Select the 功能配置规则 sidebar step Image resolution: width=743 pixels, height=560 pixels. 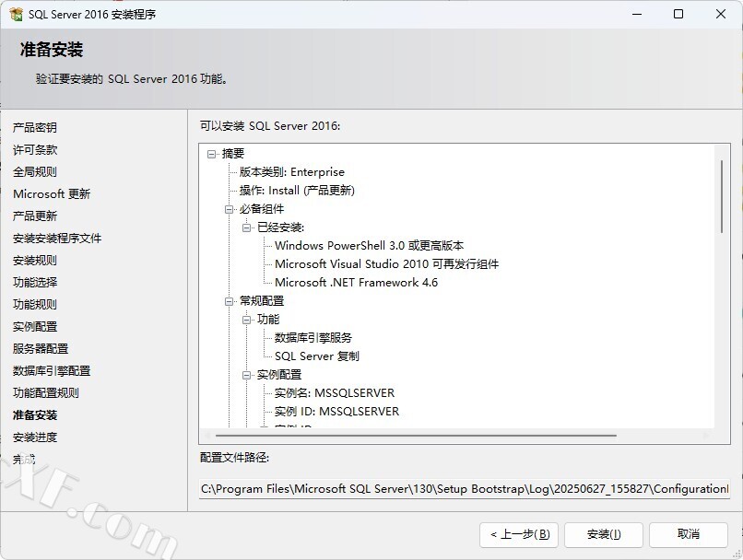pyautogui.click(x=45, y=393)
